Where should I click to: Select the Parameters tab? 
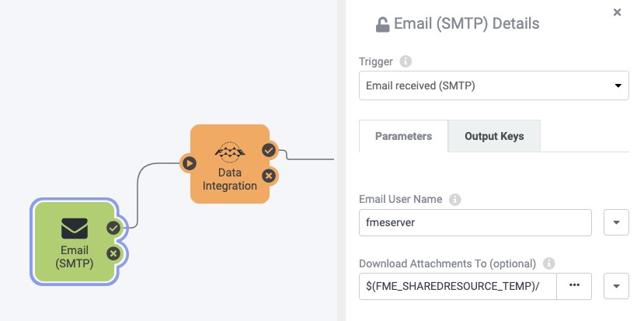click(403, 136)
